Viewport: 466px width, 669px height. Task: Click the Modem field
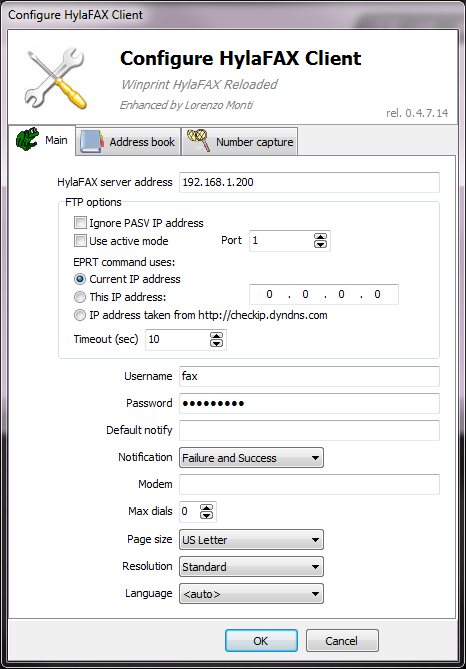(309, 484)
